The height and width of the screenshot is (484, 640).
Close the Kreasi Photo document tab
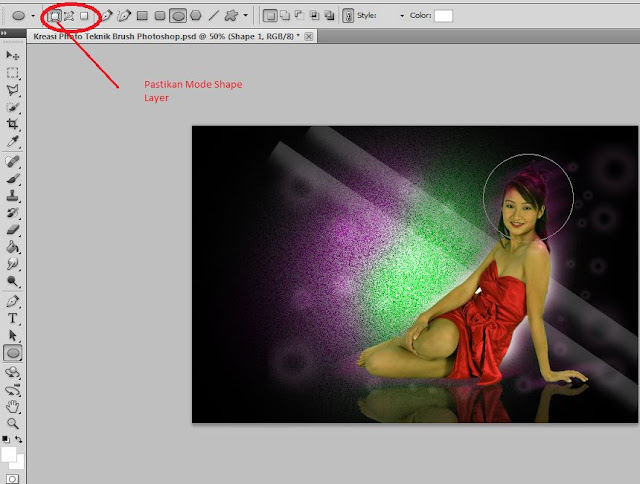[309, 36]
